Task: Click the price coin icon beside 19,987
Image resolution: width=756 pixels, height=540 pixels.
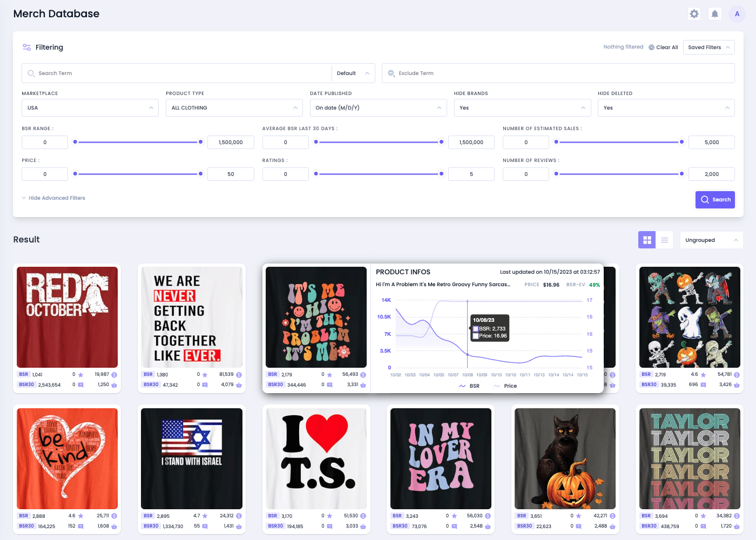Action: (114, 375)
